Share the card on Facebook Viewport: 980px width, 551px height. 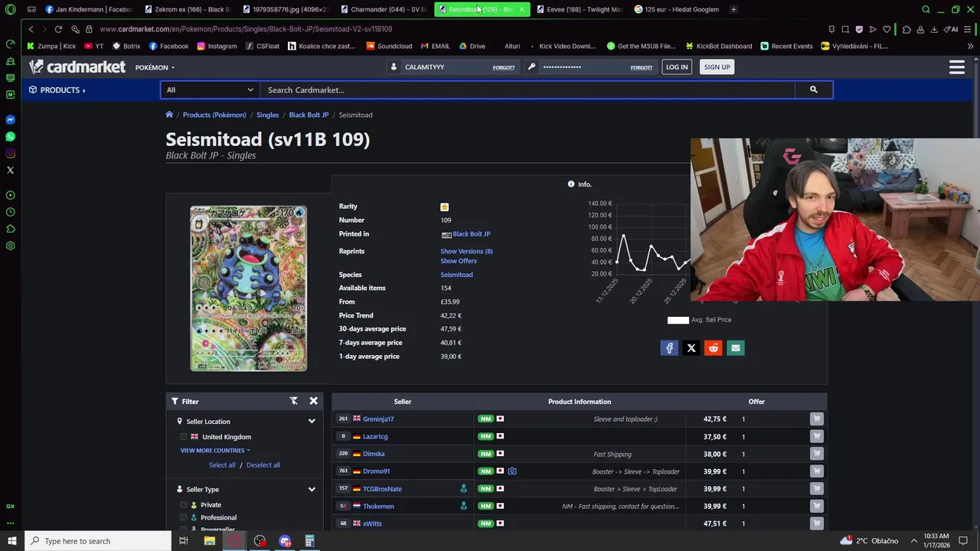(x=669, y=348)
